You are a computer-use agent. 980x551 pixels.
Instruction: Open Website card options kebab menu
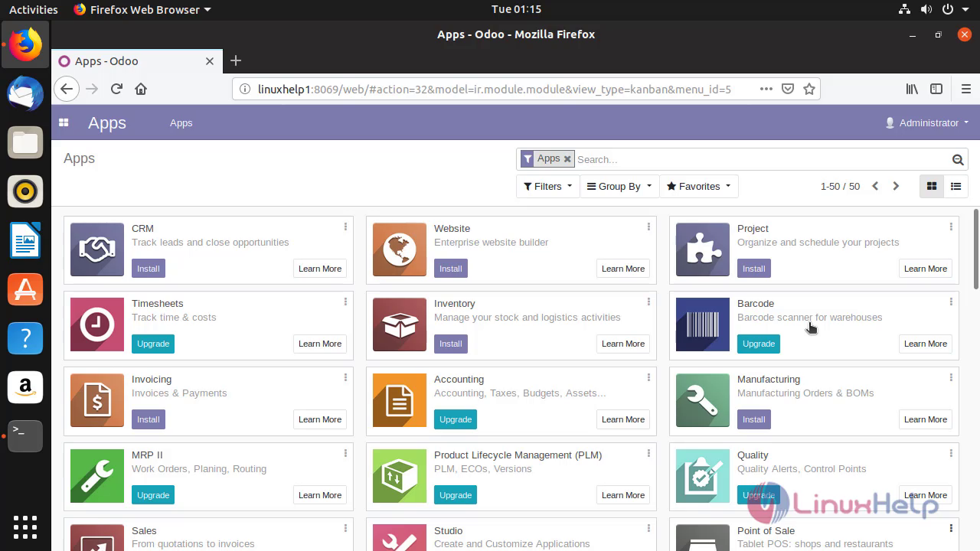(x=648, y=227)
